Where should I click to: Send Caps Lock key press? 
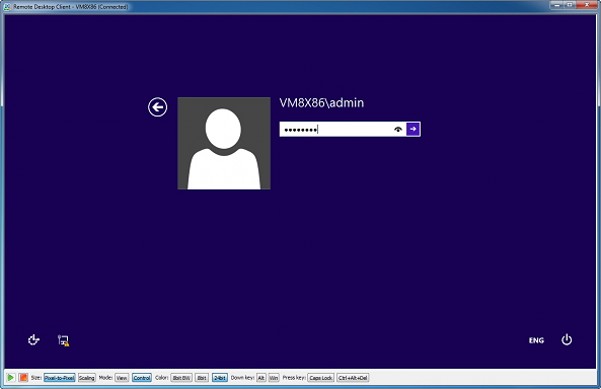321,378
